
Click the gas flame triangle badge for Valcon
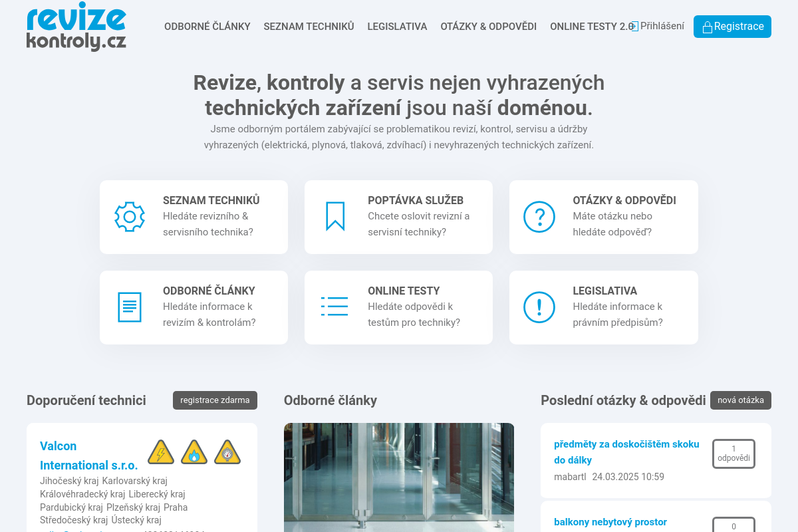coord(194,452)
